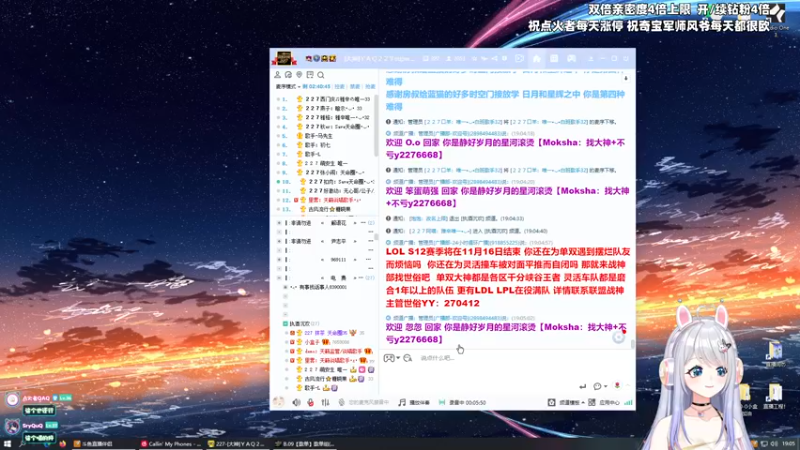Open dropdown arrow beside quick reply bubble

605,386
